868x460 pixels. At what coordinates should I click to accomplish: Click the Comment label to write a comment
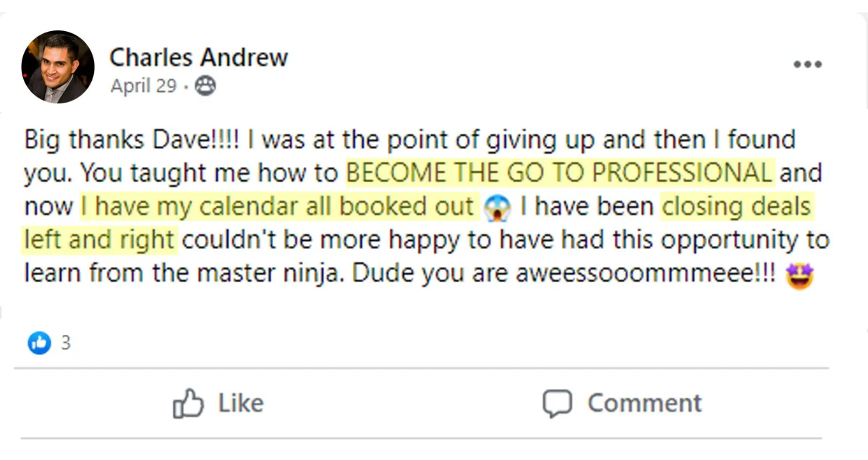pos(644,404)
